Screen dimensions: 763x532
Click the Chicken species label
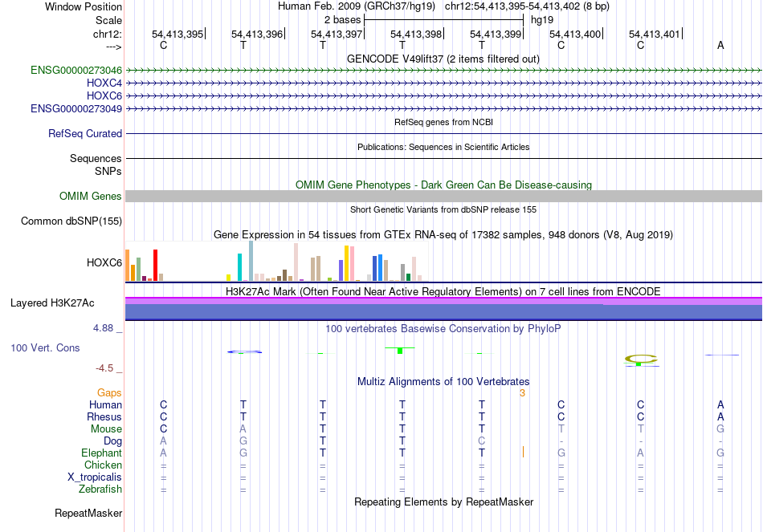click(103, 465)
